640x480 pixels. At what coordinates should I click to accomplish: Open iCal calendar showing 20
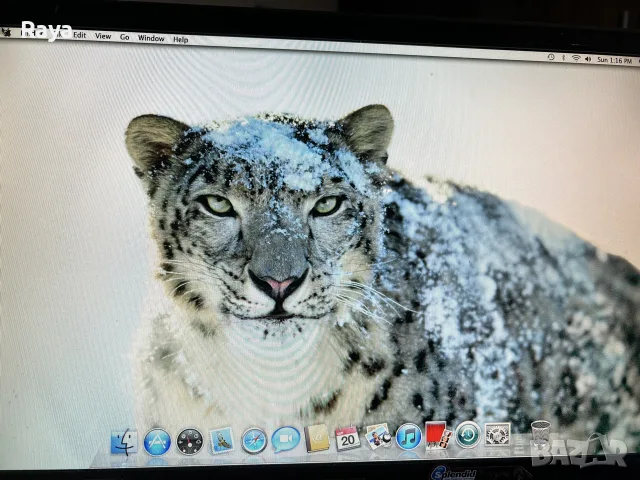click(x=348, y=438)
